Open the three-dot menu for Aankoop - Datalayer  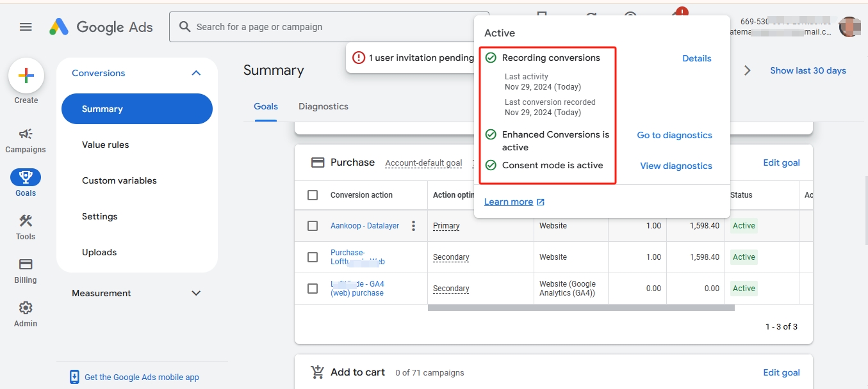pos(413,226)
